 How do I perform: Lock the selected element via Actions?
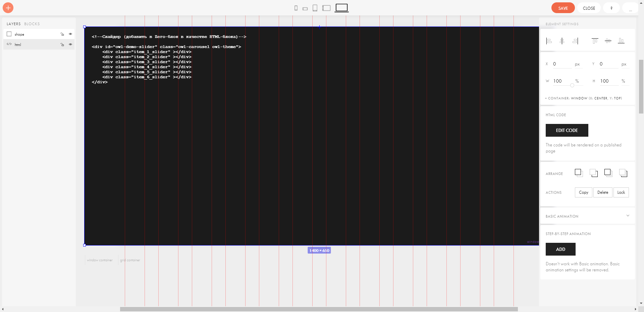621,192
